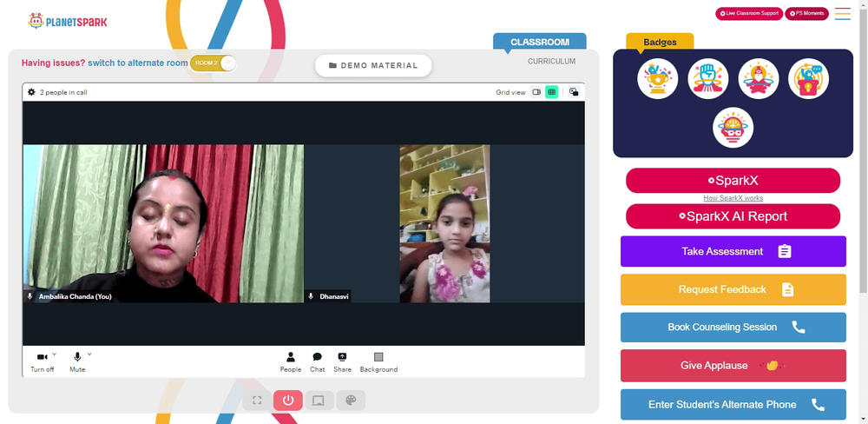The width and height of the screenshot is (868, 424).
Task: Select the brain with glasses badge
Action: 733,128
